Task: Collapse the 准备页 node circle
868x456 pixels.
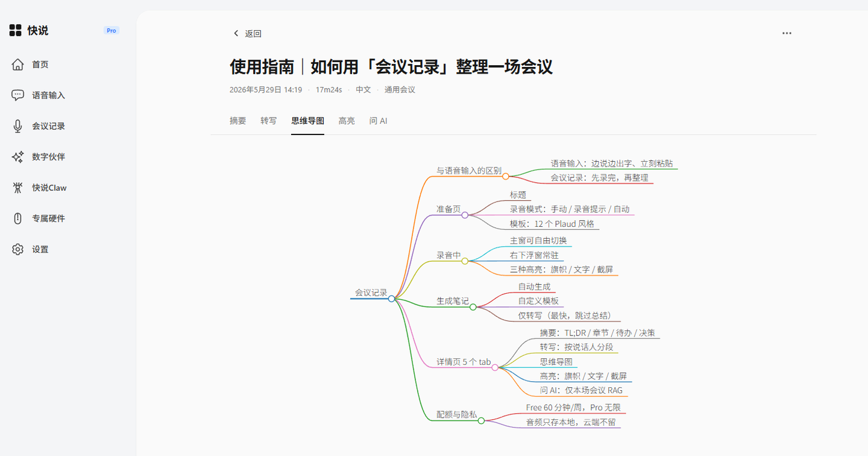Action: [465, 215]
